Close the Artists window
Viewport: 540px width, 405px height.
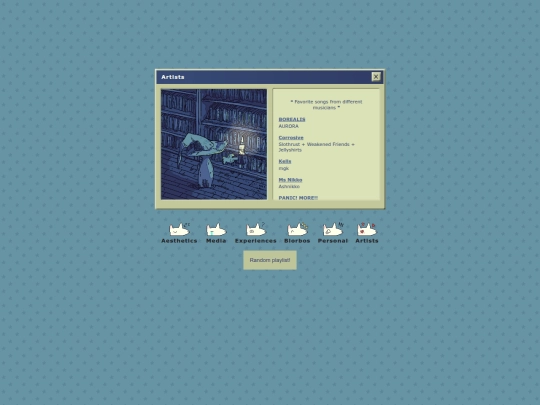coord(376,77)
